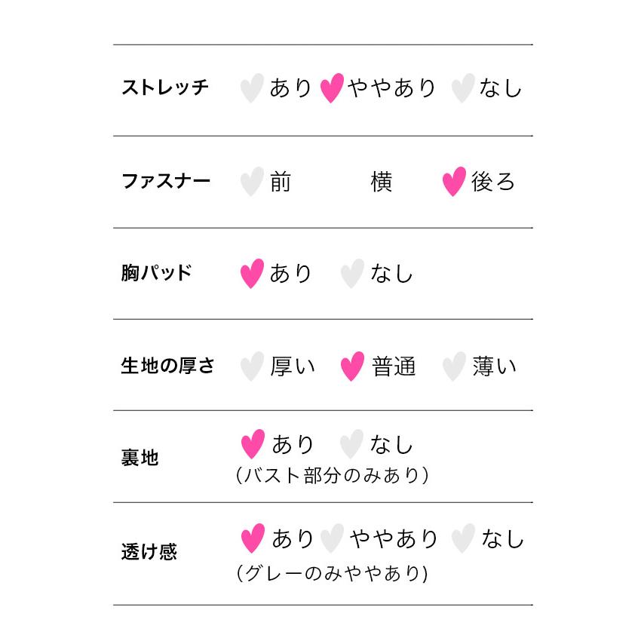Click the pink heart for 透け感 あり
644x644 pixels.
pyautogui.click(x=253, y=538)
